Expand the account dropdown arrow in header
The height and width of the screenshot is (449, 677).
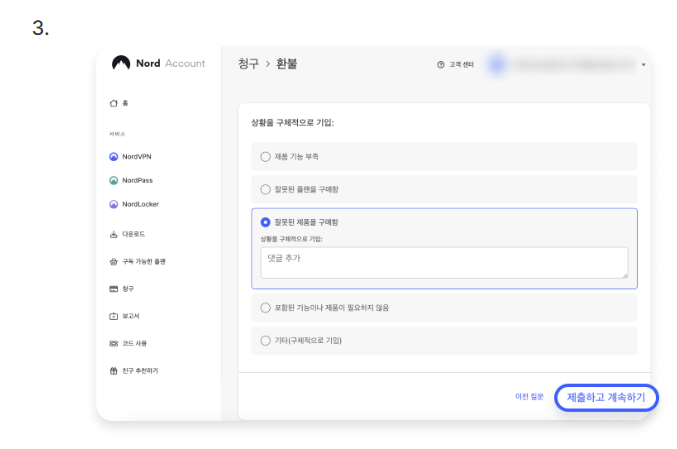[643, 65]
